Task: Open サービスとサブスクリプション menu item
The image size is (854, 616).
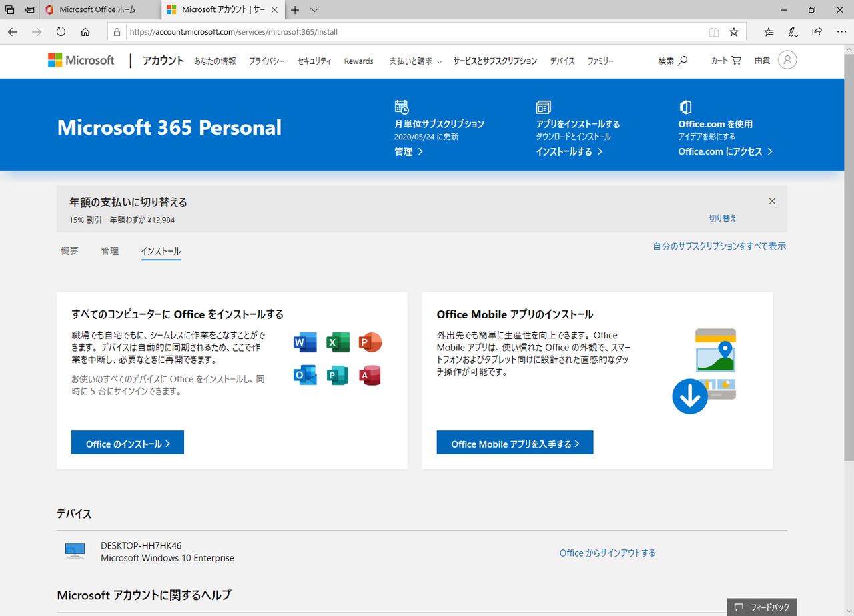Action: coord(495,61)
